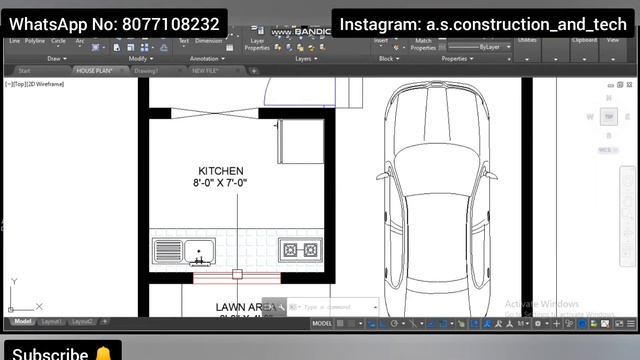Select the Line draw tool
The image size is (640, 360).
tap(14, 41)
